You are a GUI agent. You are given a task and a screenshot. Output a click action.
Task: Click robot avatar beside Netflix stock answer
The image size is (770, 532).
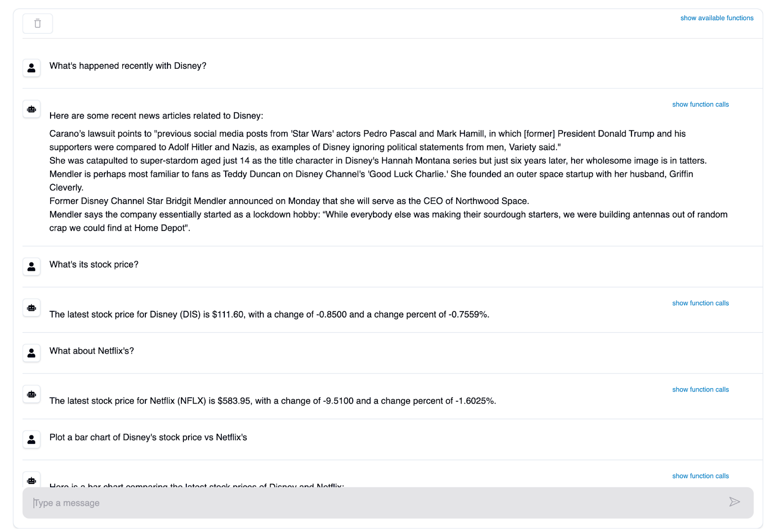pos(31,394)
